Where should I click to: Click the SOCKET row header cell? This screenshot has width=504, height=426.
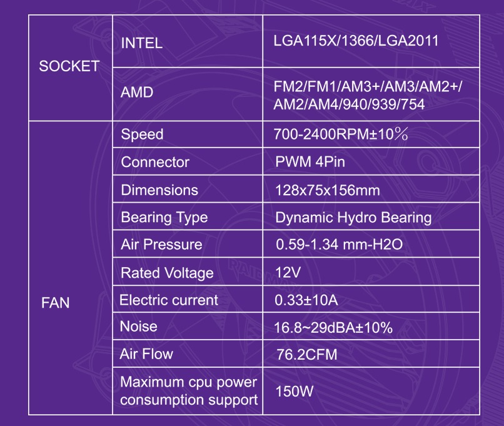71,68
